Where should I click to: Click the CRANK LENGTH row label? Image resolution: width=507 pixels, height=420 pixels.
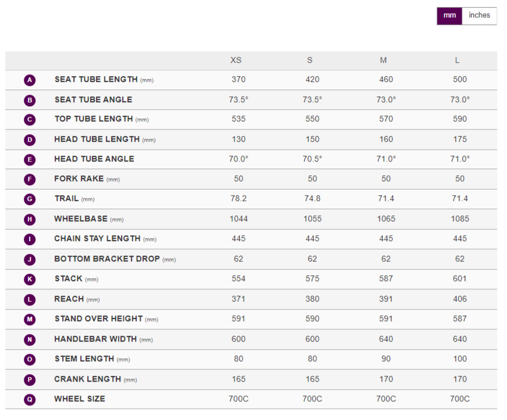88,379
